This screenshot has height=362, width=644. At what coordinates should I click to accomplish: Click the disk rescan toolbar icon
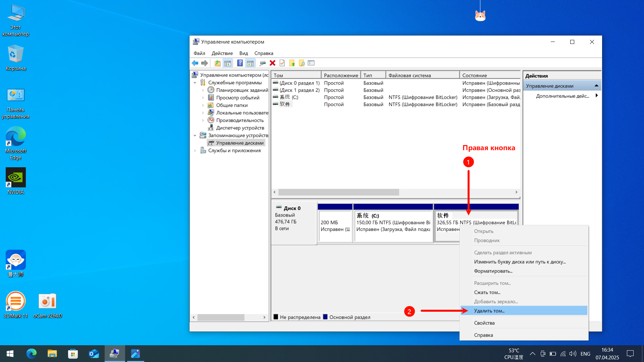pos(263,63)
